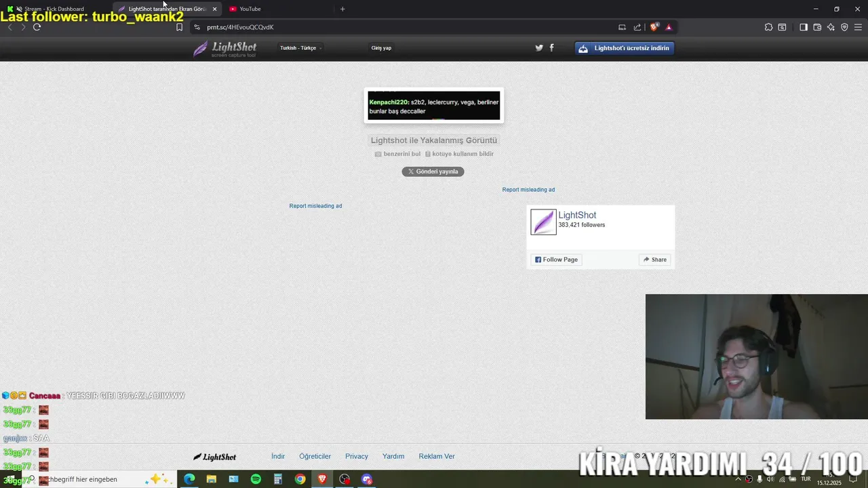Click the İndir footer link

point(278,456)
